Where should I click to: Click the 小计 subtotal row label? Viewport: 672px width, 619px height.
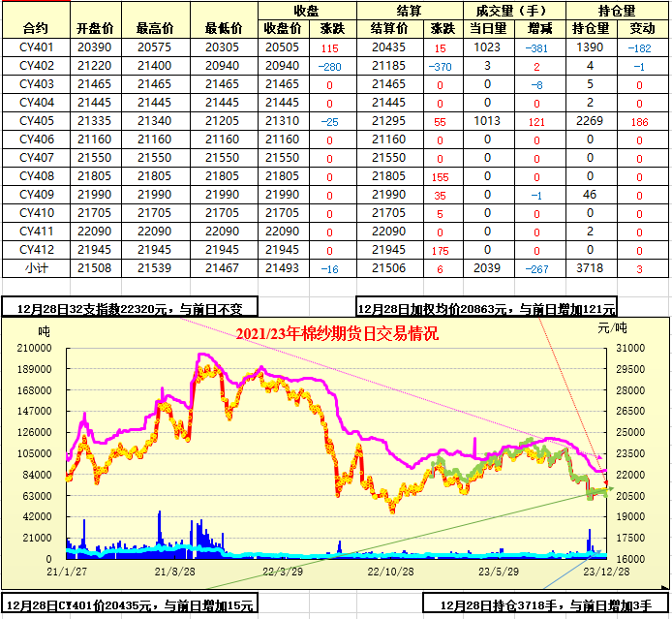point(35,268)
